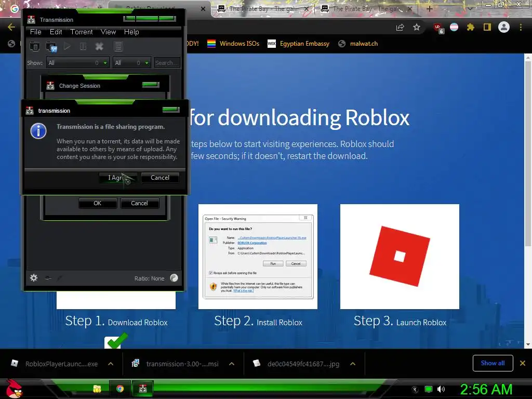Open Chrome three-dot menu
The width and height of the screenshot is (532, 399).
(x=521, y=27)
